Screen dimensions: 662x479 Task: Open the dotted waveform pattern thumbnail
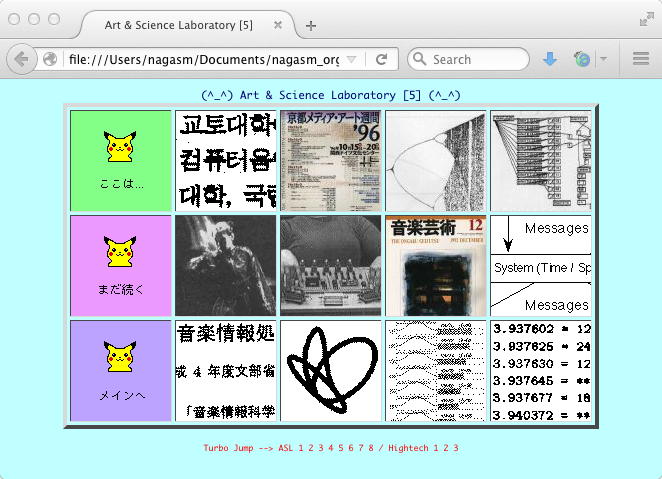(436, 371)
